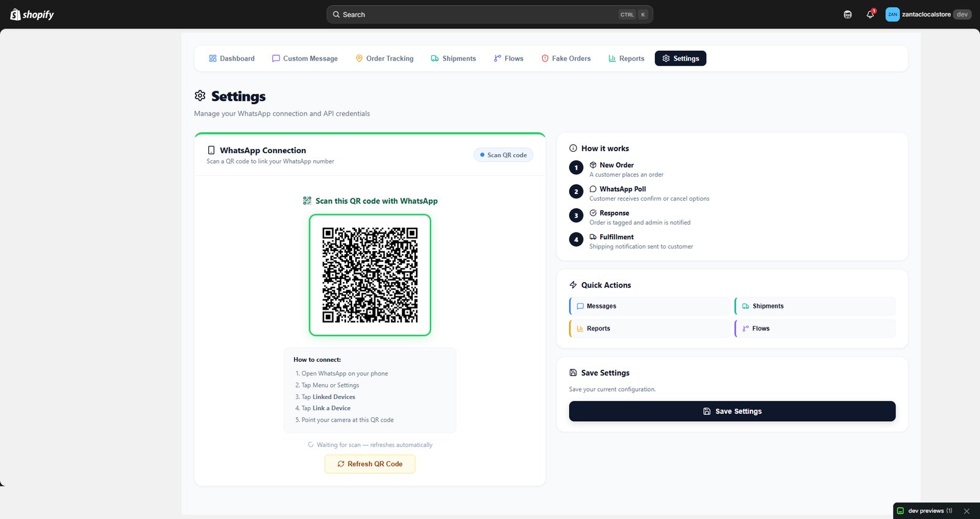Image resolution: width=980 pixels, height=519 pixels.
Task: Click the info icon beside How it works
Action: point(573,148)
